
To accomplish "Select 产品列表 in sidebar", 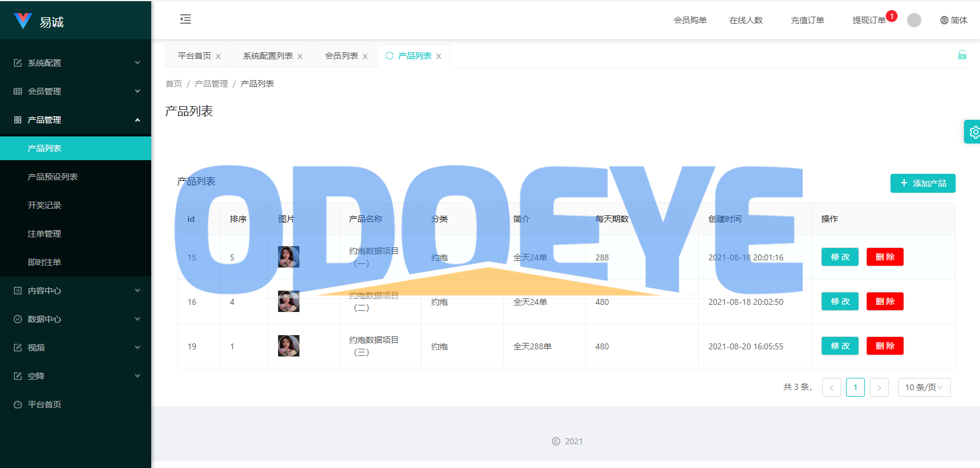I will click(75, 148).
